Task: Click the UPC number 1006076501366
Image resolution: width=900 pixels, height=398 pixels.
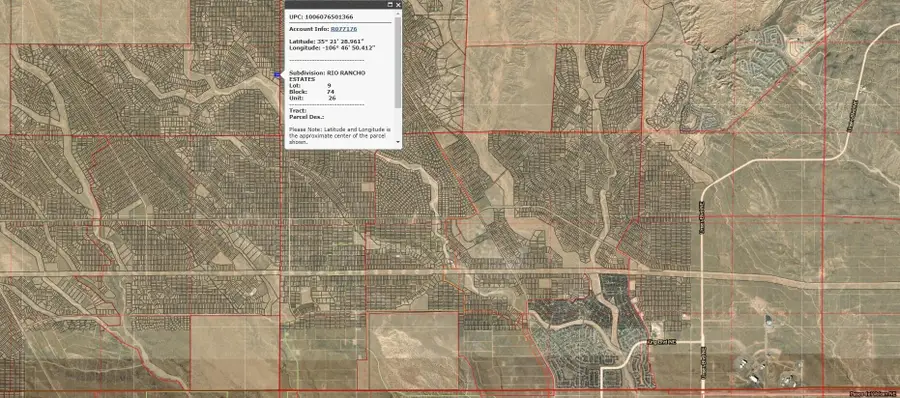Action: [x=329, y=17]
